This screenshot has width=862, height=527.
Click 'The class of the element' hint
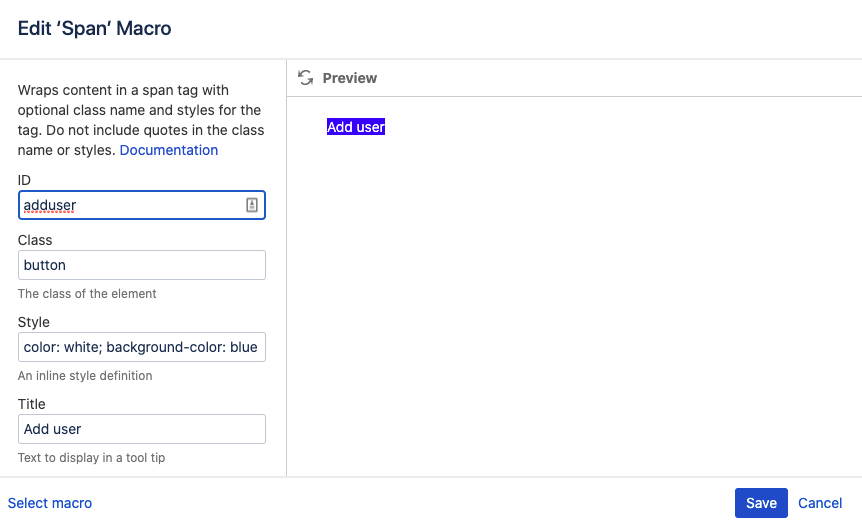pyautogui.click(x=87, y=294)
